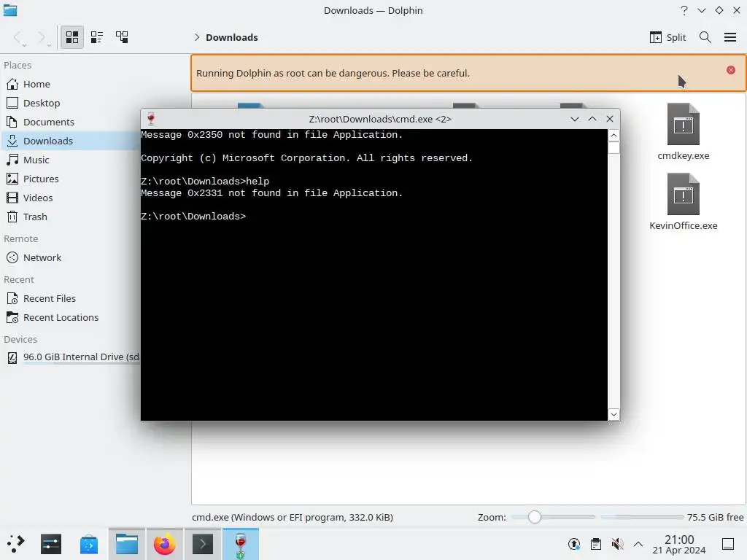This screenshot has height=560, width=747.
Task: Expand hidden system tray icons
Action: (x=638, y=544)
